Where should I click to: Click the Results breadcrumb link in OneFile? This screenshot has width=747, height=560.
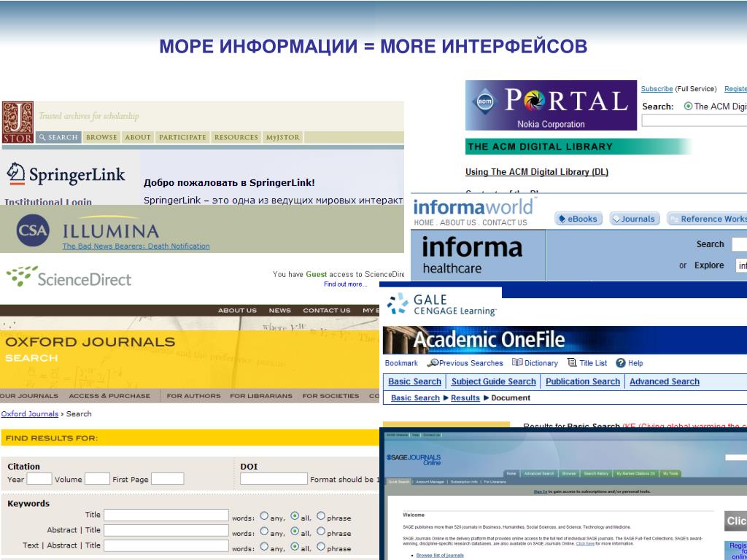(465, 397)
